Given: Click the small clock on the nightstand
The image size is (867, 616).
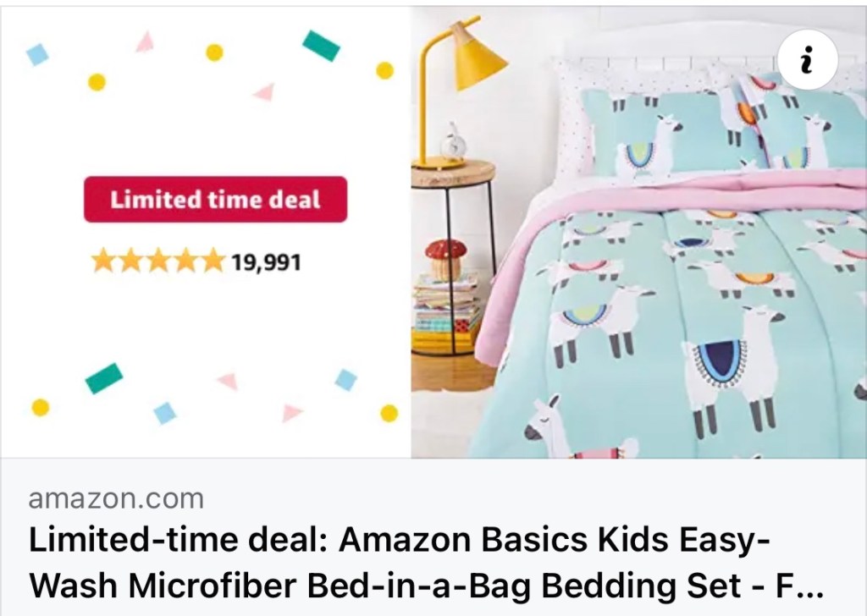Looking at the screenshot, I should [x=453, y=143].
